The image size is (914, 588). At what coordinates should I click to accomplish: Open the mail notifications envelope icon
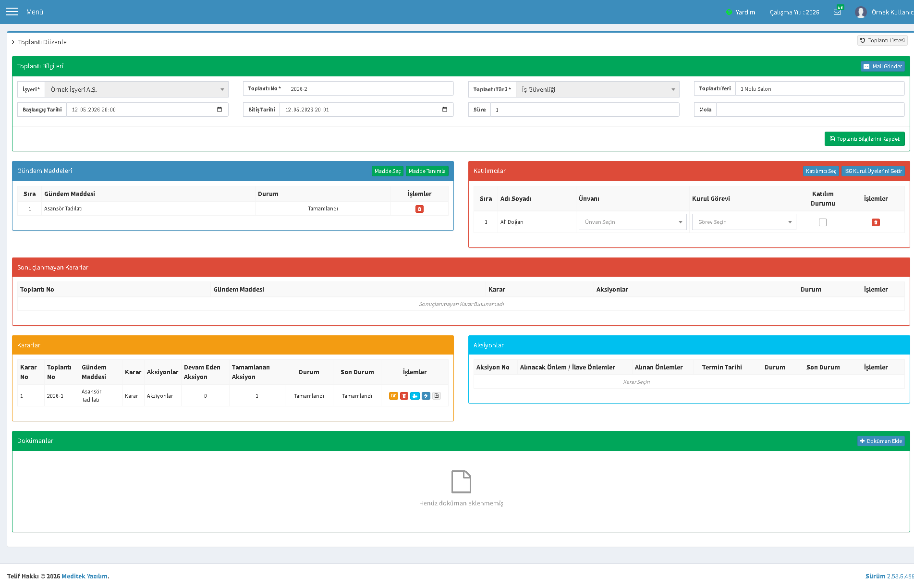pyautogui.click(x=837, y=12)
